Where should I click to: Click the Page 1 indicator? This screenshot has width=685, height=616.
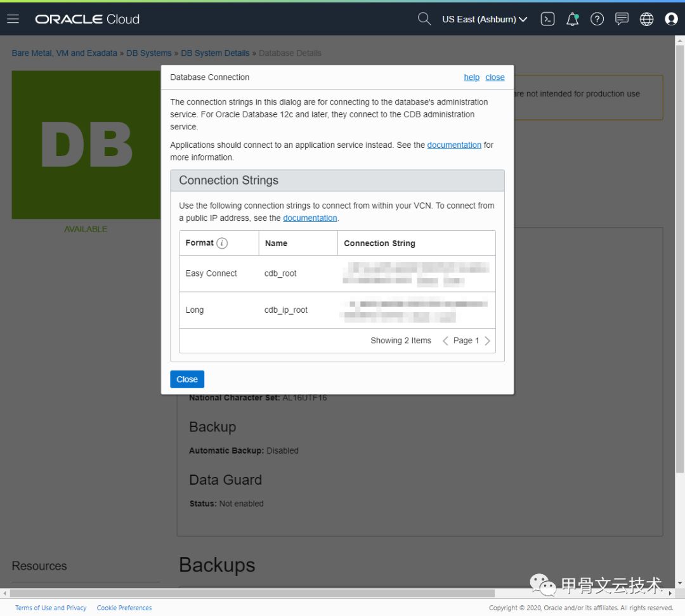(x=466, y=340)
